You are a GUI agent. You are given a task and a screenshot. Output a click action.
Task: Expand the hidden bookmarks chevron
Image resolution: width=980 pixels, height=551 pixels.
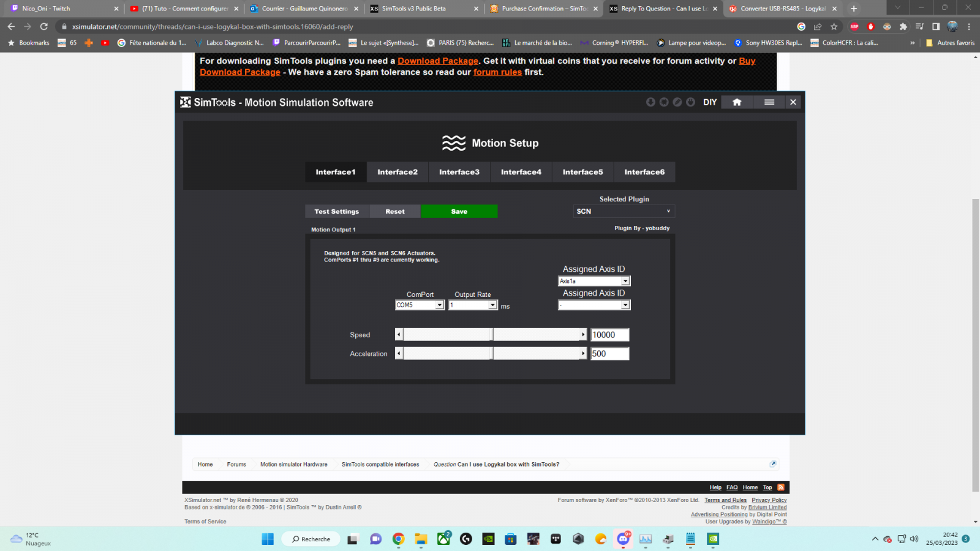(913, 43)
